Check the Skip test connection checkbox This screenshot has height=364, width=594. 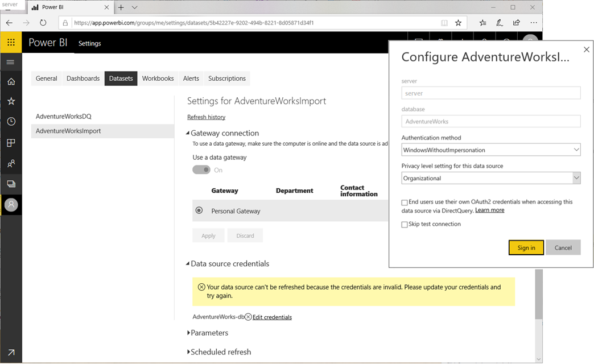(404, 224)
